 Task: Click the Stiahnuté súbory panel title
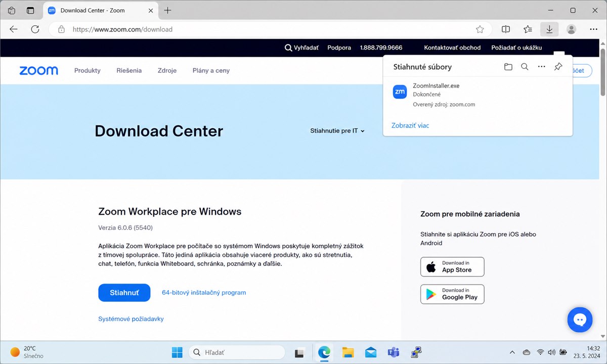click(422, 67)
